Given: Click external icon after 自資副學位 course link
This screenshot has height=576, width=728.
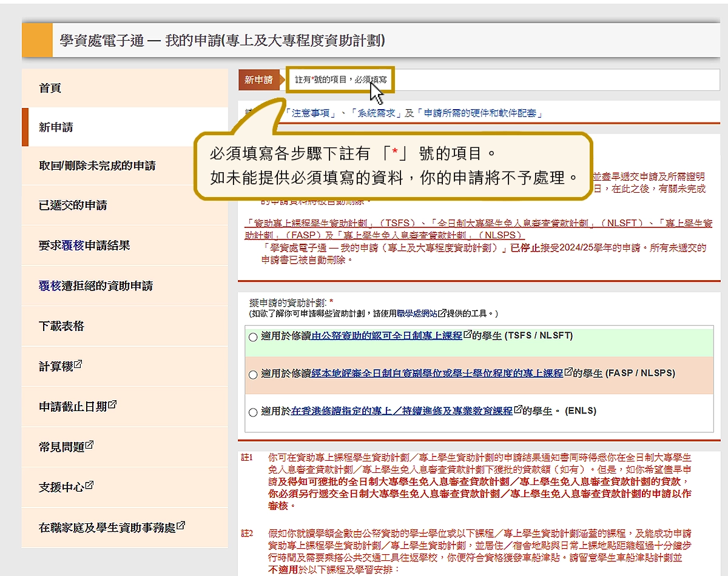Looking at the screenshot, I should tap(568, 372).
